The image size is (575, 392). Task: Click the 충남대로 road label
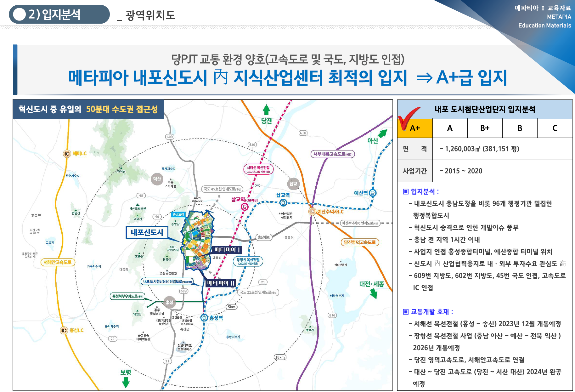[x=264, y=237]
